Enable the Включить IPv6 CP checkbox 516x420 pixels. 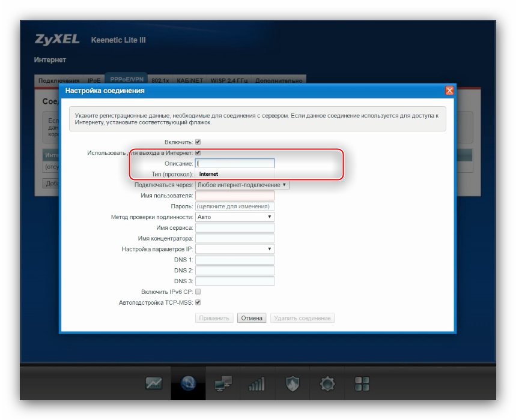coord(198,292)
